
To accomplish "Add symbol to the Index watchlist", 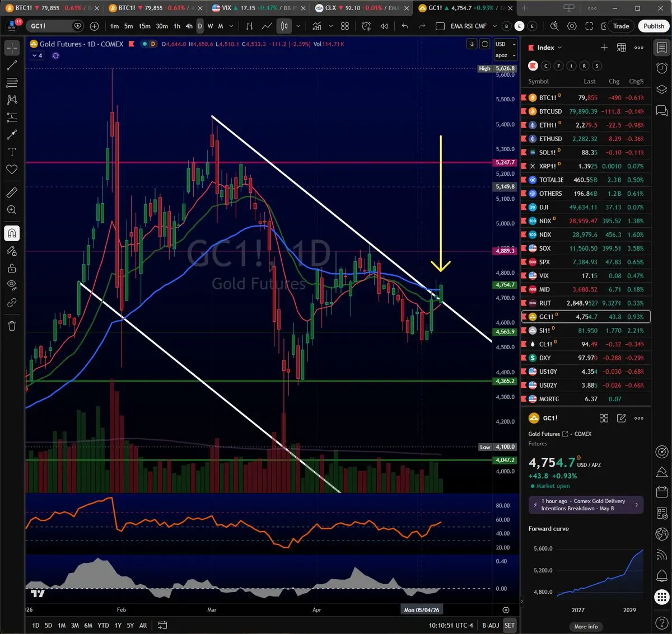I will (604, 48).
